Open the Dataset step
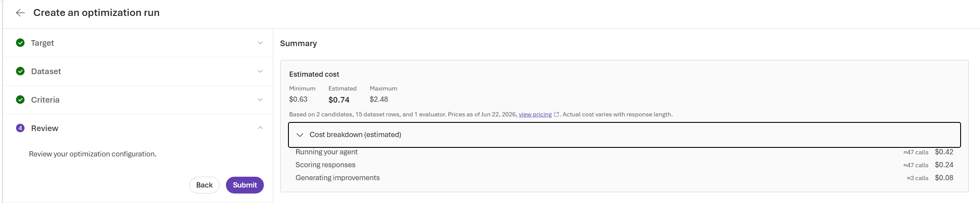980x203 pixels. [138, 71]
